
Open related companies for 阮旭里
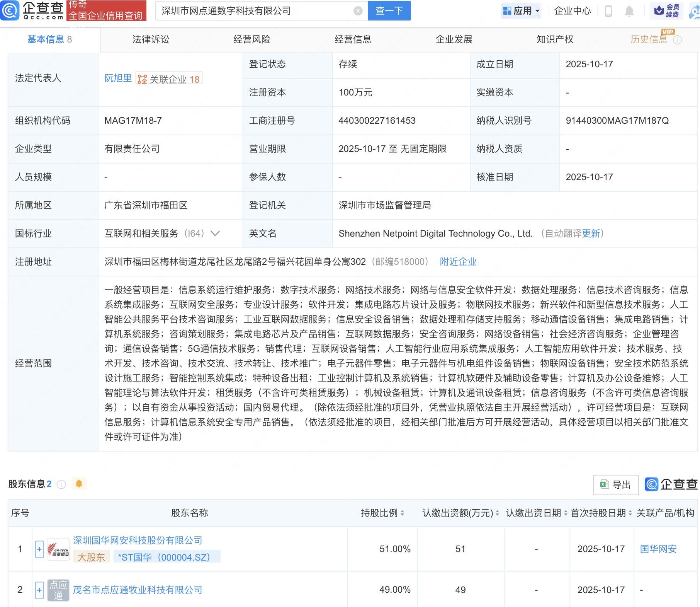click(x=169, y=79)
